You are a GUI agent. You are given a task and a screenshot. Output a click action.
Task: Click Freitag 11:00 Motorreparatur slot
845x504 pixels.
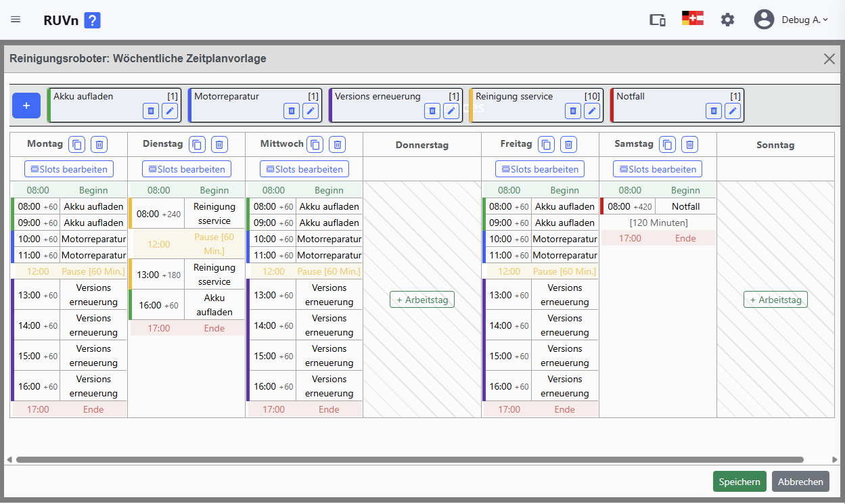point(540,255)
